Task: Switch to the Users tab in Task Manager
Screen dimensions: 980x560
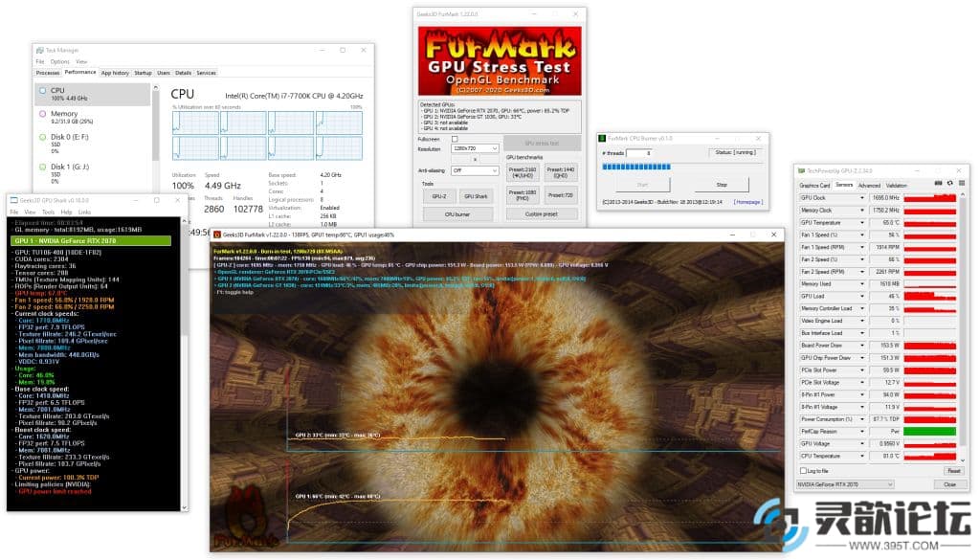Action: point(164,73)
